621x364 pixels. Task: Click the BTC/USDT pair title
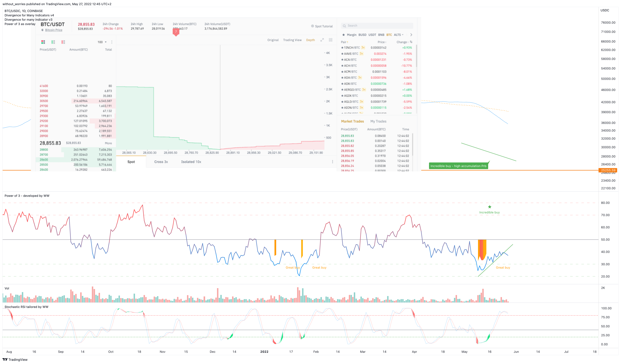tap(52, 24)
